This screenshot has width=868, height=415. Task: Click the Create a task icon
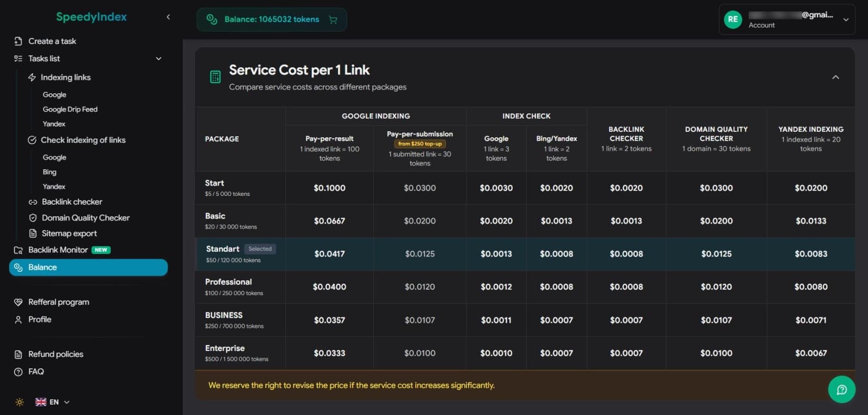point(18,41)
